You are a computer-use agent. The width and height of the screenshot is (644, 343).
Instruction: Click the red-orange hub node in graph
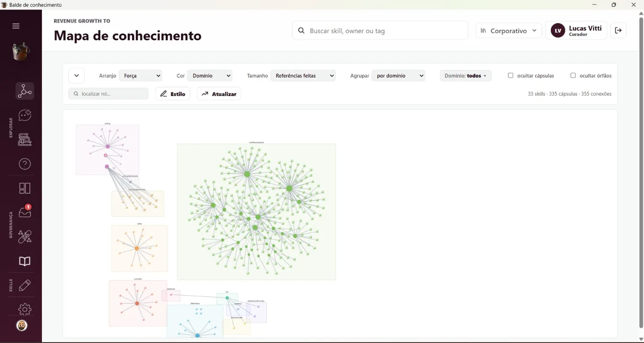pos(137,303)
